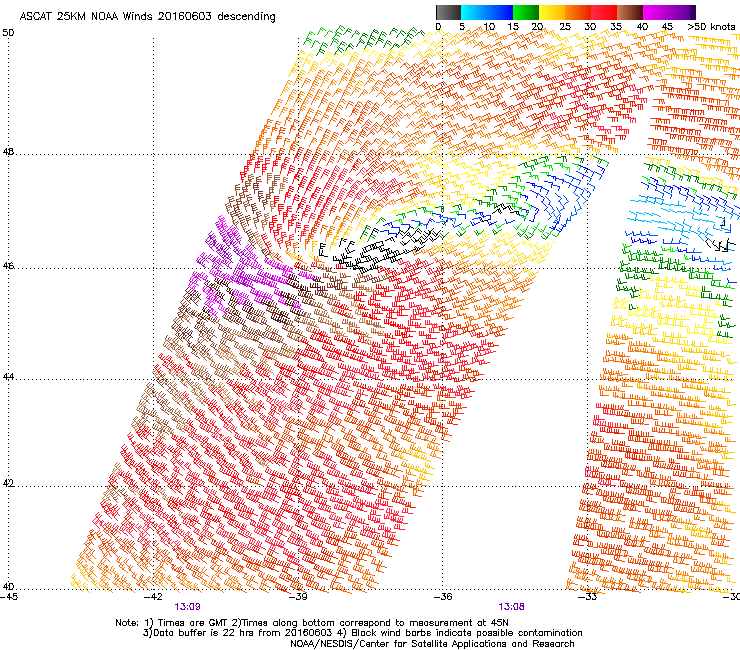The height and width of the screenshot is (650, 740).
Task: Click the '42' latitude axis label
Action: tap(8, 484)
